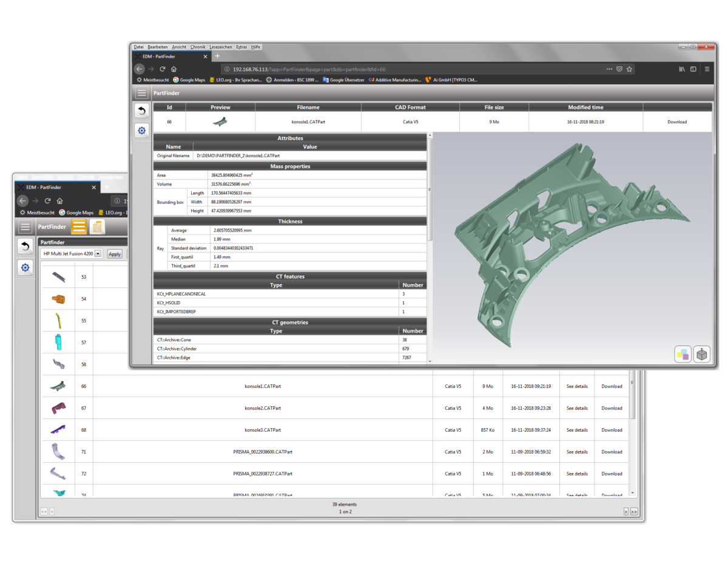
Task: Go to the browser home page icon
Action: click(174, 69)
